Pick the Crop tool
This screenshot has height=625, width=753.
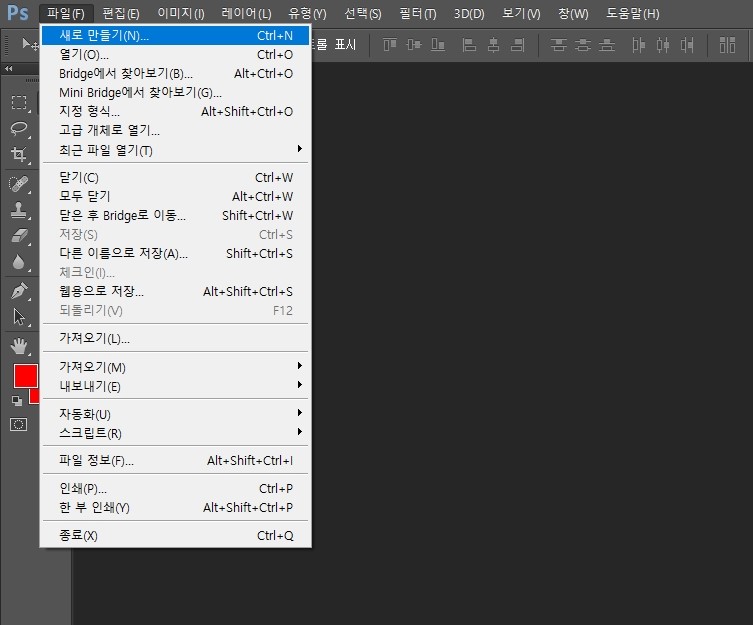[x=19, y=154]
